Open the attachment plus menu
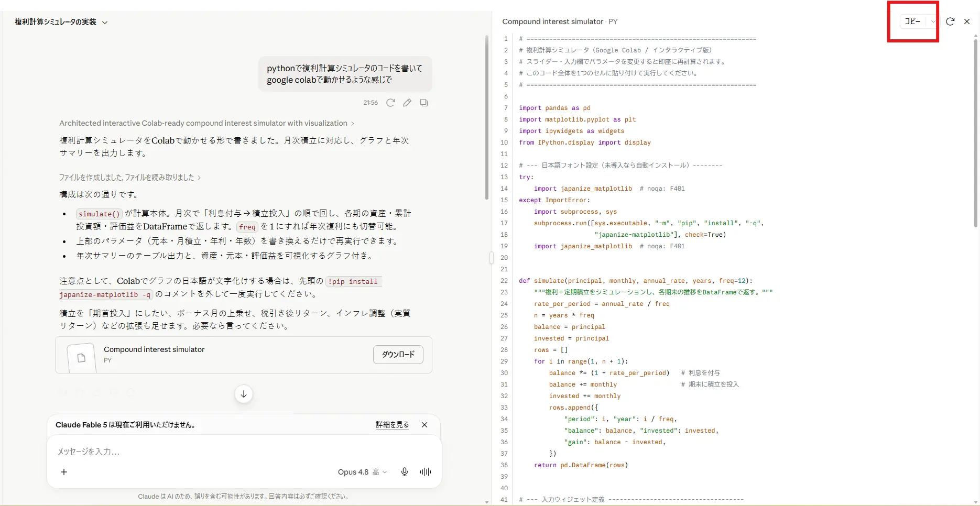The width and height of the screenshot is (980, 506). click(x=64, y=472)
